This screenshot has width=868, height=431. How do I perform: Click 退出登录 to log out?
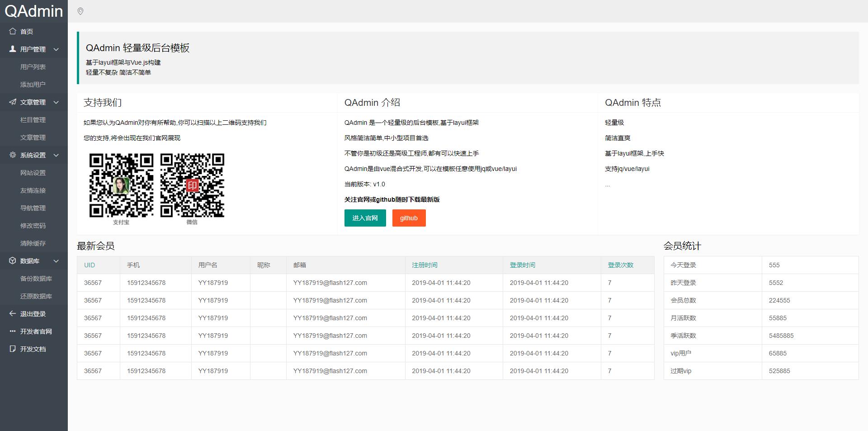[x=33, y=314]
